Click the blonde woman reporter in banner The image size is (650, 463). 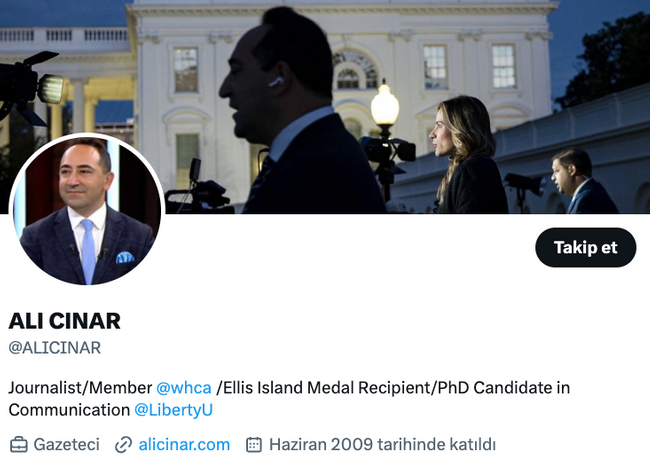coord(468,155)
